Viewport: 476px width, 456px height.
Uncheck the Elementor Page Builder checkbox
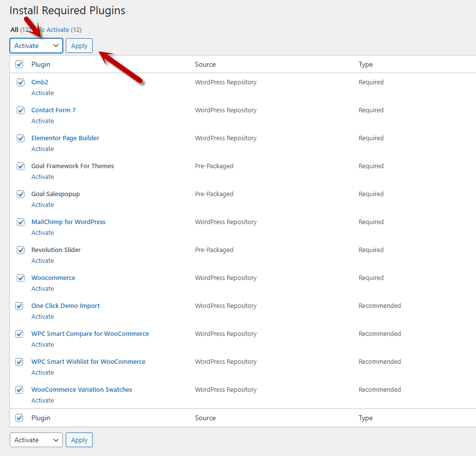(21, 138)
